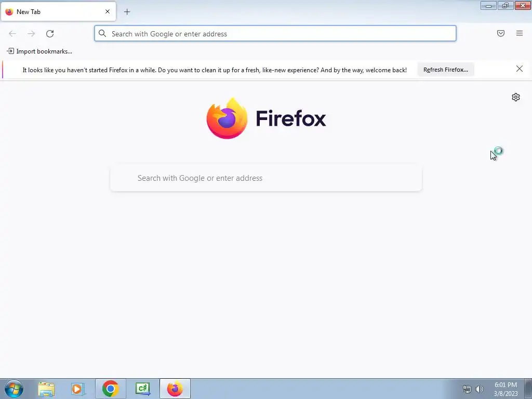The image size is (532, 399).
Task: Click the magnifier icon in the address bar
Action: click(x=102, y=33)
